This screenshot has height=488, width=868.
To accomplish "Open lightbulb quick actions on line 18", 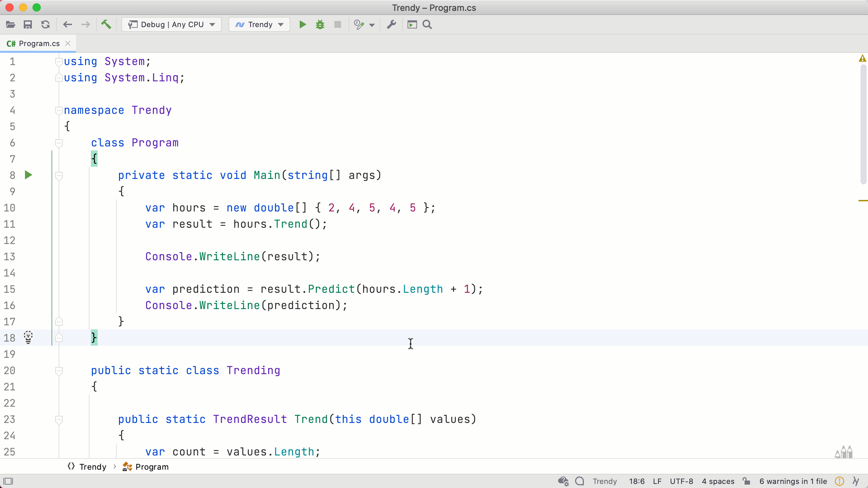I will pos(28,338).
